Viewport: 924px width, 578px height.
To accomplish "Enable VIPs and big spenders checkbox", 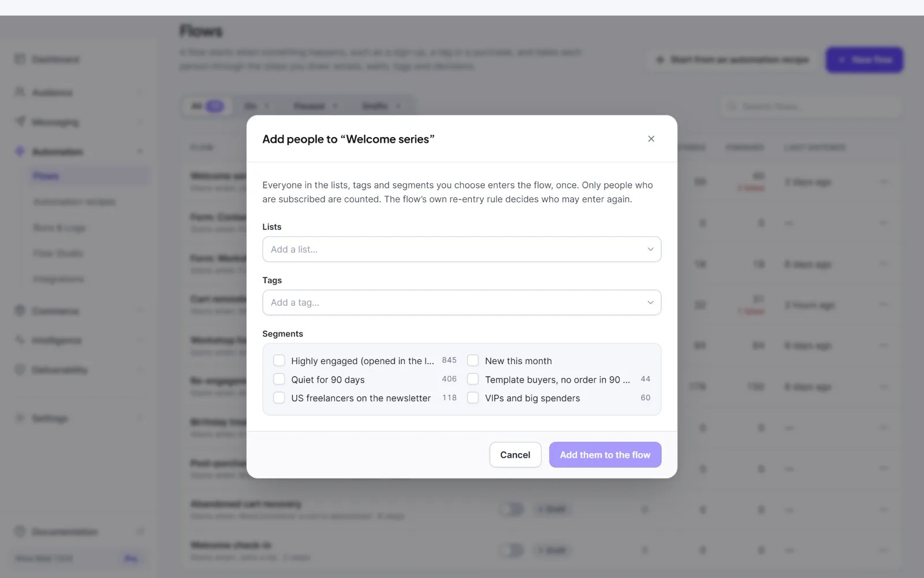I will 473,398.
